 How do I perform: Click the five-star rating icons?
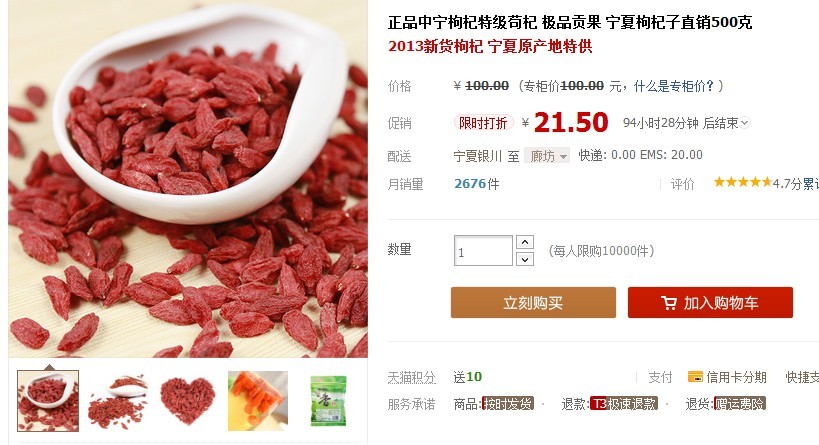pos(743,182)
